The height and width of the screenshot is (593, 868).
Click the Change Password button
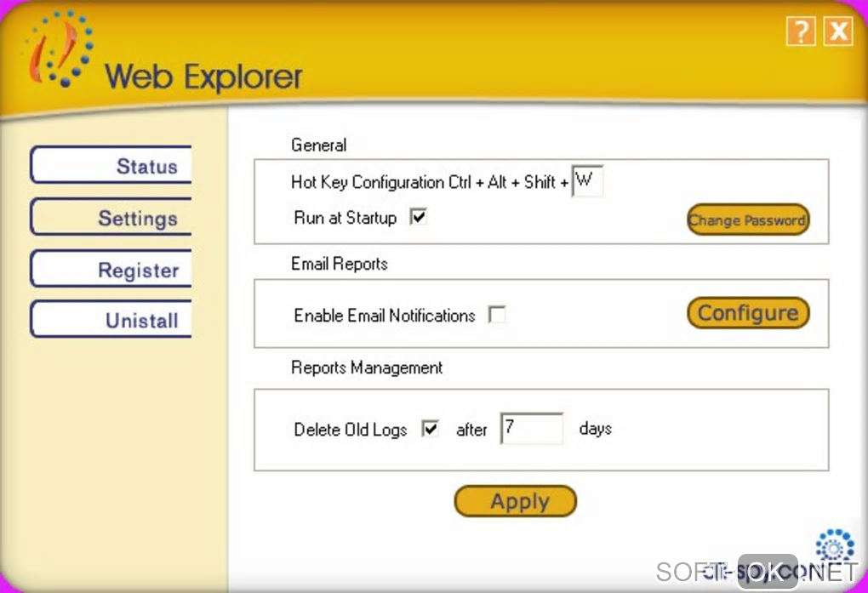click(x=748, y=220)
